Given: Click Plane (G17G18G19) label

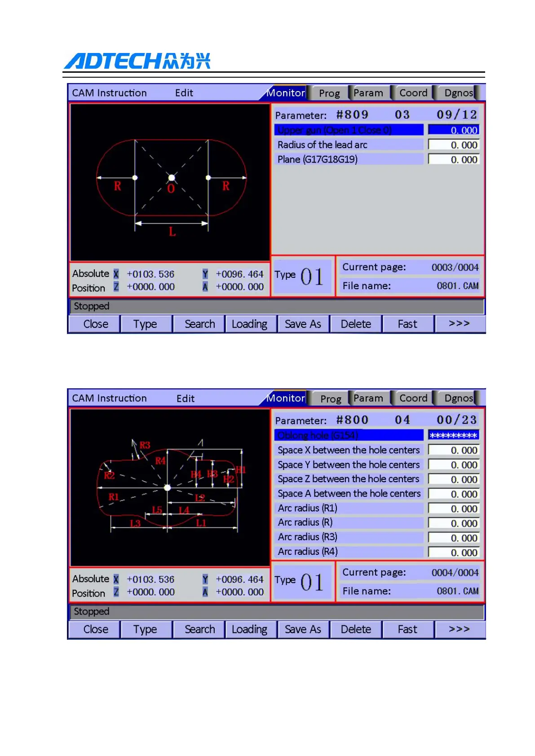Looking at the screenshot, I should tap(349, 159).
